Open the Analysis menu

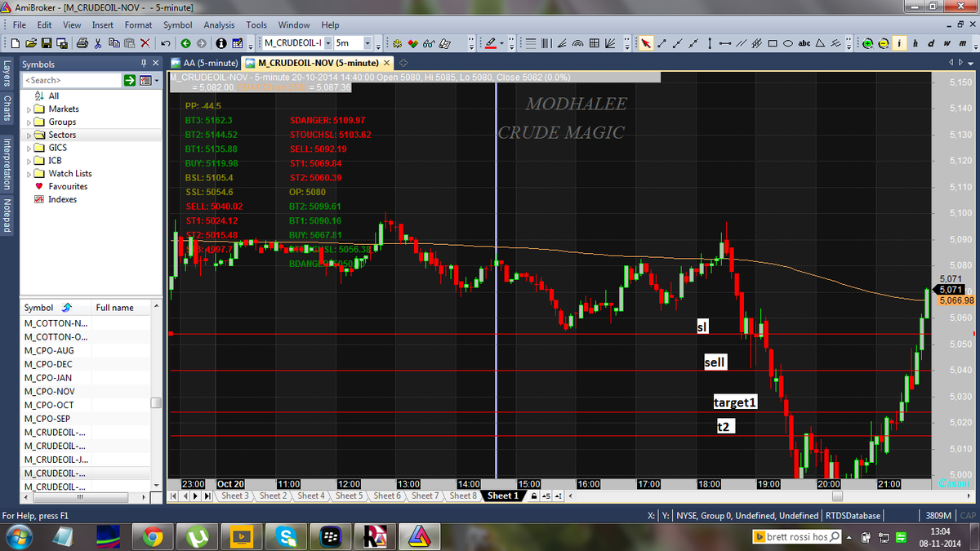[219, 25]
